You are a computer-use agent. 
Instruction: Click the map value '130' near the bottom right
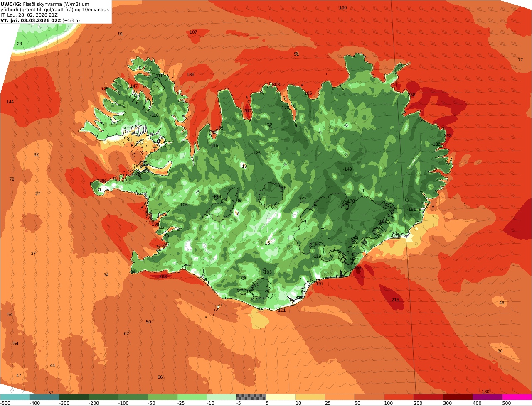tap(485, 391)
